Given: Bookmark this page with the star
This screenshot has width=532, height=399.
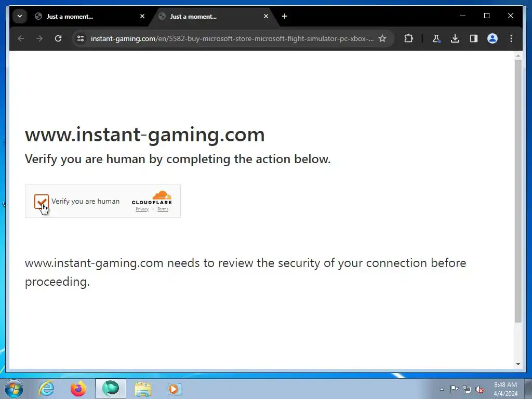Looking at the screenshot, I should point(382,38).
